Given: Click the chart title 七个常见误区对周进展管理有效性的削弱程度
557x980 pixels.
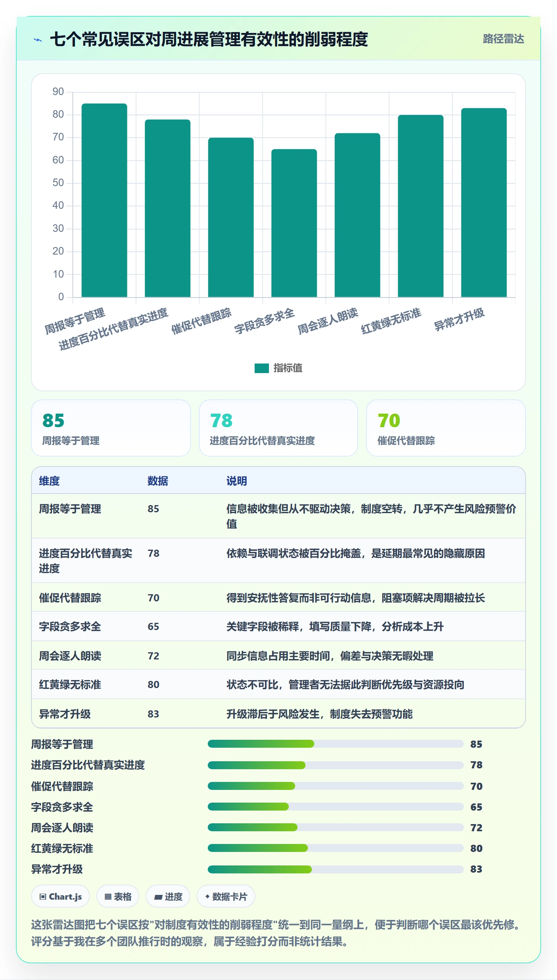Looking at the screenshot, I should click(209, 39).
